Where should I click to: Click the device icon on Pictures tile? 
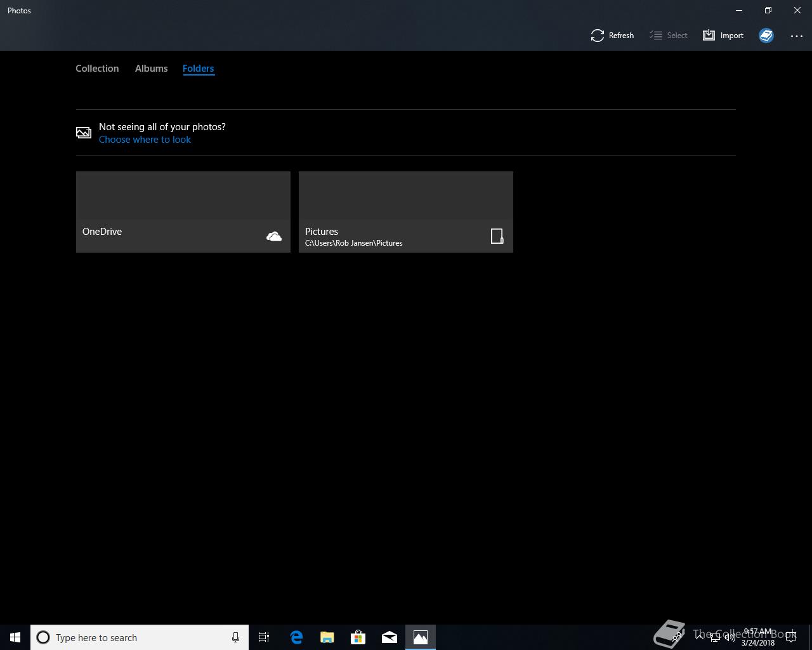497,236
